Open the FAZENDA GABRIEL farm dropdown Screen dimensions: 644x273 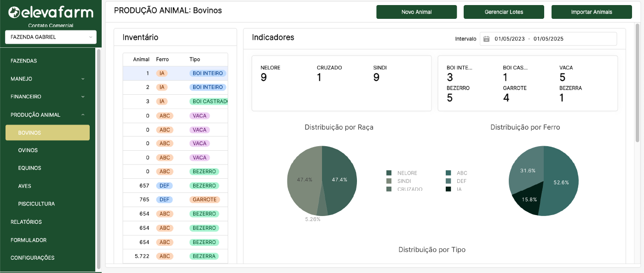[x=51, y=37]
